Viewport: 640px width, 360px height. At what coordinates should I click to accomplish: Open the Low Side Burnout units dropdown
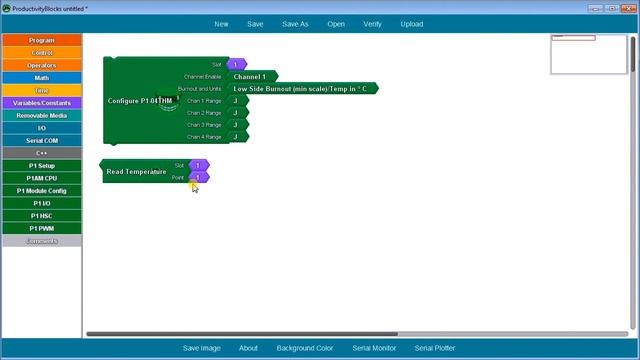[x=302, y=89]
